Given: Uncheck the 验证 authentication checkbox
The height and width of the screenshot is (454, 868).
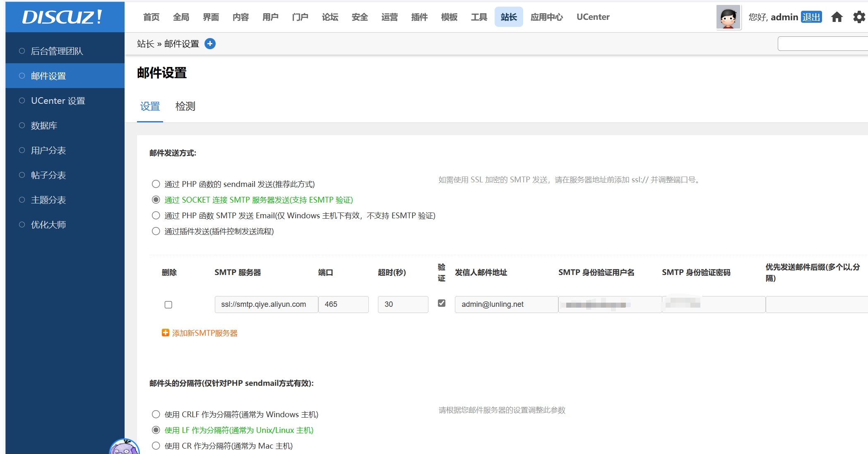Looking at the screenshot, I should click(x=442, y=303).
